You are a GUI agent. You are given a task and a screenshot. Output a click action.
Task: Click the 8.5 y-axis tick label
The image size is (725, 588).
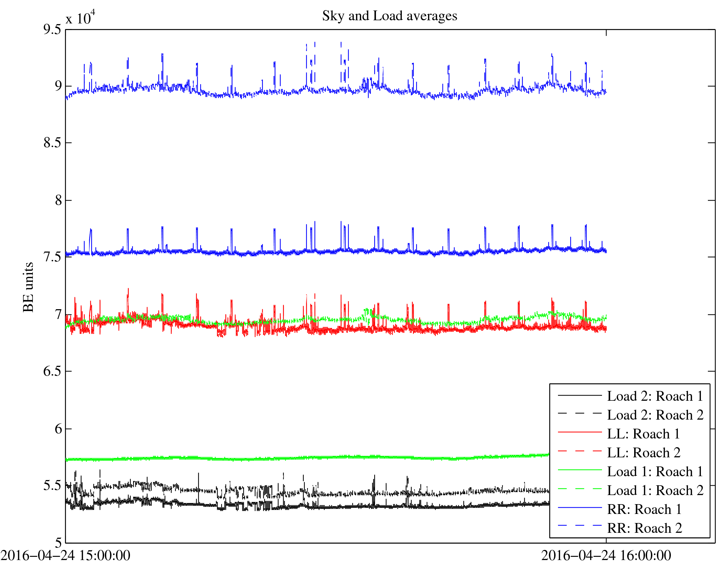(52, 143)
